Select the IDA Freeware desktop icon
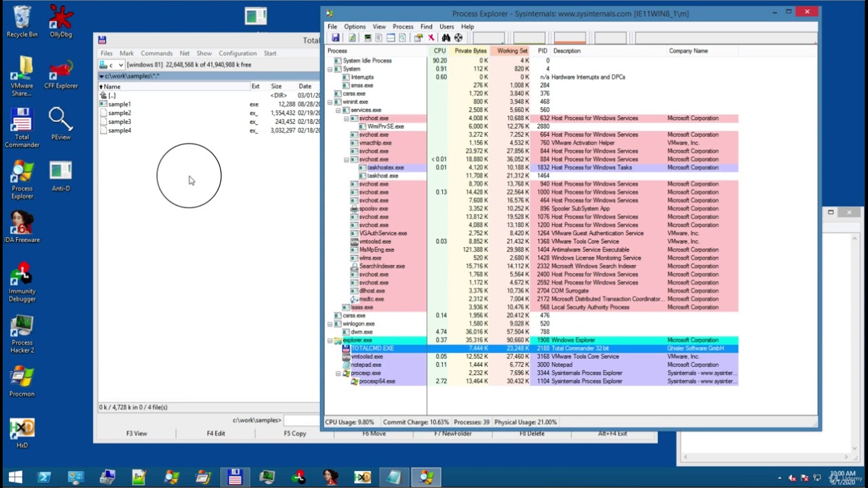The height and width of the screenshot is (488, 868). click(22, 227)
